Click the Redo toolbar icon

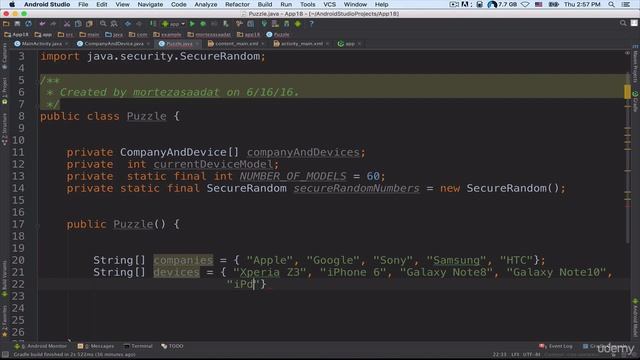coord(53,24)
